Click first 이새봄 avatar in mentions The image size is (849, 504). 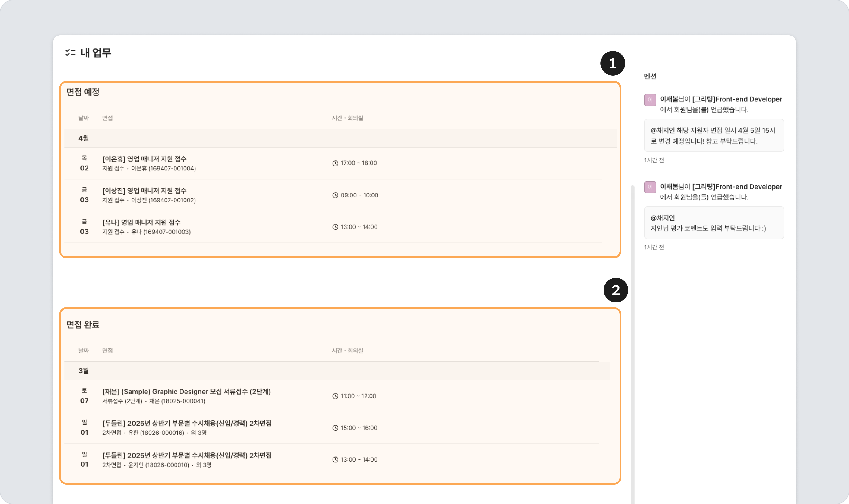click(x=650, y=100)
